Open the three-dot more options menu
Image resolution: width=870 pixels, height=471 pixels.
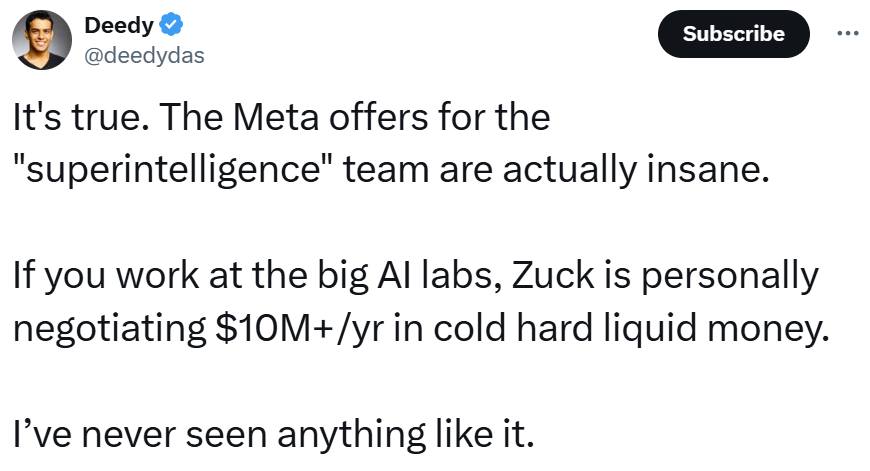pos(847,34)
